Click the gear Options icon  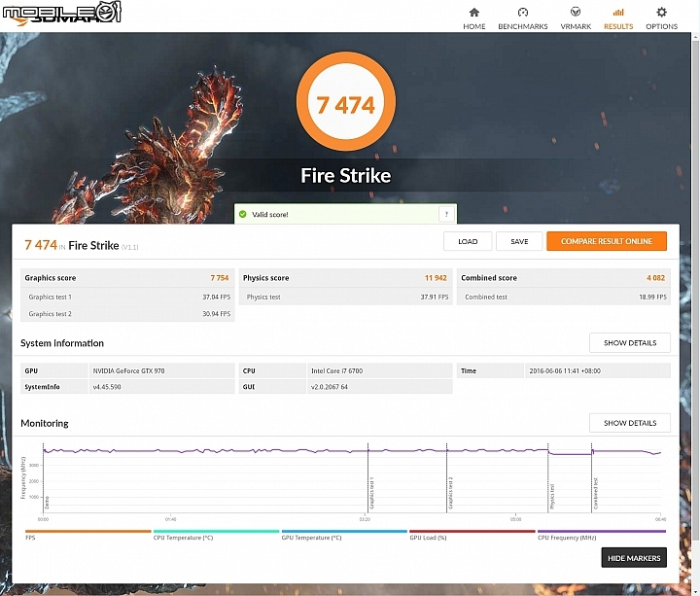pos(662,12)
